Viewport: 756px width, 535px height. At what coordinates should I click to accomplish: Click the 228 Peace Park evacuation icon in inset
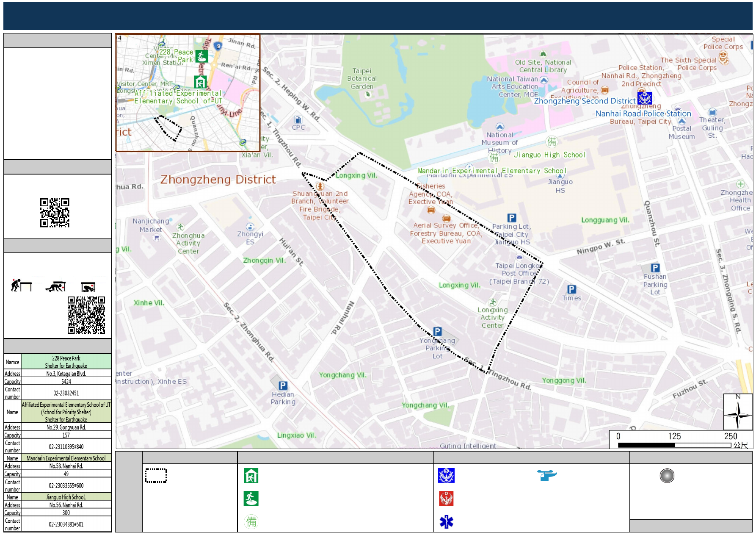[x=201, y=56]
